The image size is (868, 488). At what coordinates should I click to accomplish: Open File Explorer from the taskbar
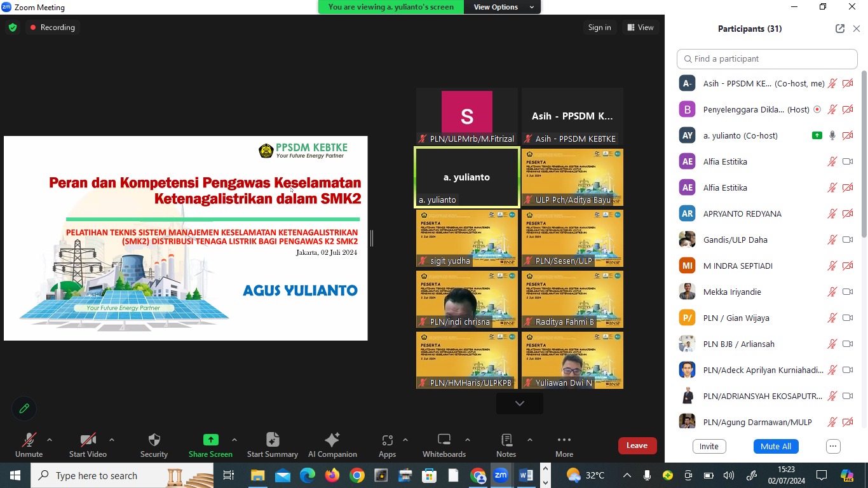point(257,475)
